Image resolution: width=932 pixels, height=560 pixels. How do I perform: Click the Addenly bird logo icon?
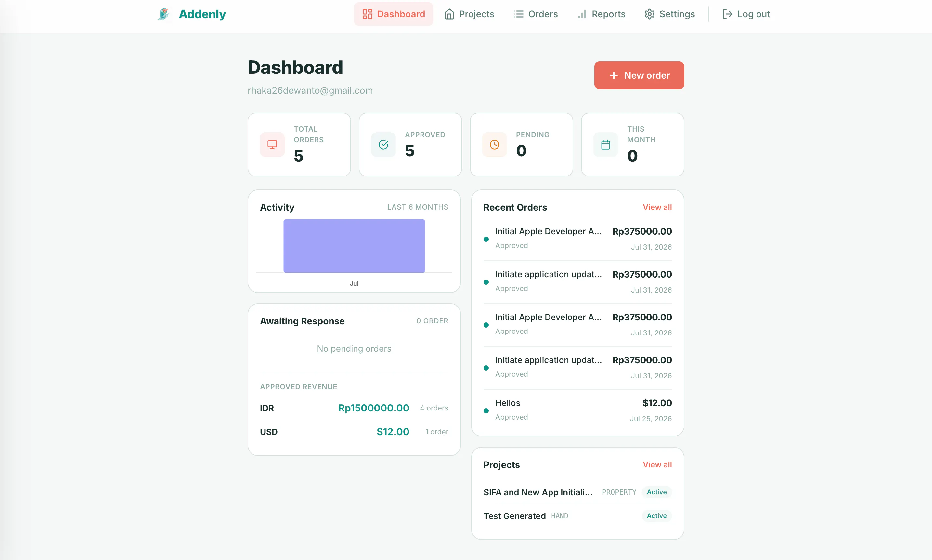[164, 14]
